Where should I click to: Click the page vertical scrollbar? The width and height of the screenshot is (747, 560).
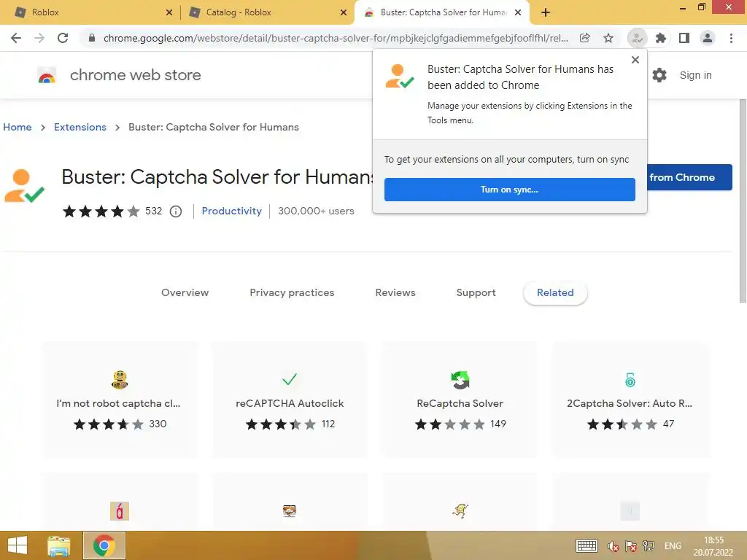[x=743, y=200]
